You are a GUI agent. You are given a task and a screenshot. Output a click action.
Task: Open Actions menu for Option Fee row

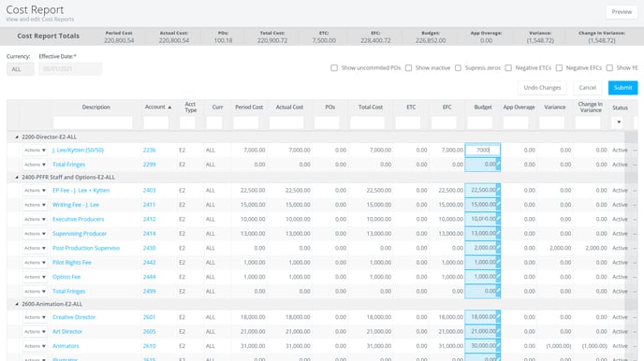coord(35,277)
